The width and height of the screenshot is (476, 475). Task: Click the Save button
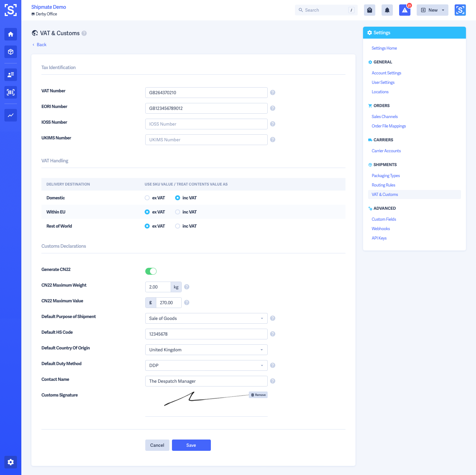tap(191, 445)
